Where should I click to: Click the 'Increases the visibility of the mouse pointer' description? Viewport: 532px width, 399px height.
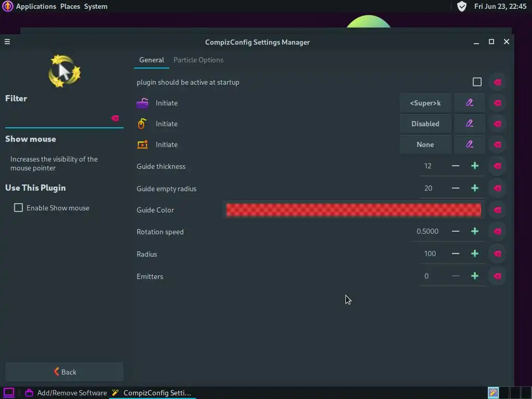(54, 164)
